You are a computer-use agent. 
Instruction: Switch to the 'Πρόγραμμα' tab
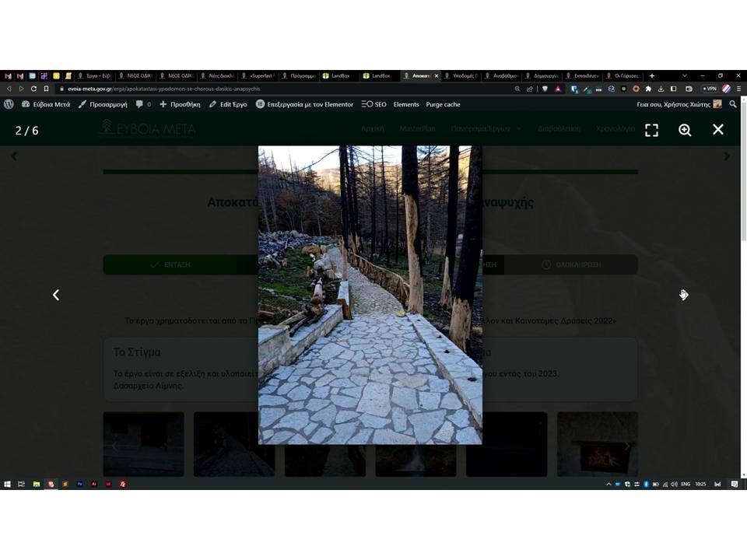pyautogui.click(x=299, y=75)
